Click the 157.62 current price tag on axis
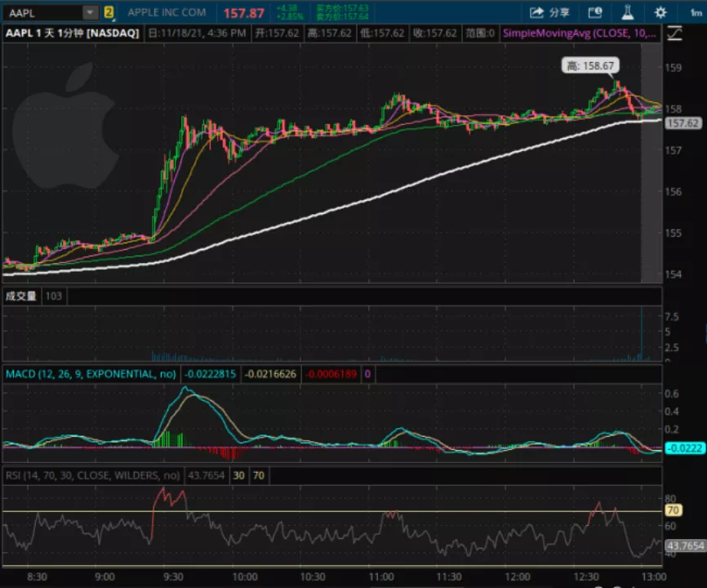The width and height of the screenshot is (707, 588). (683, 123)
